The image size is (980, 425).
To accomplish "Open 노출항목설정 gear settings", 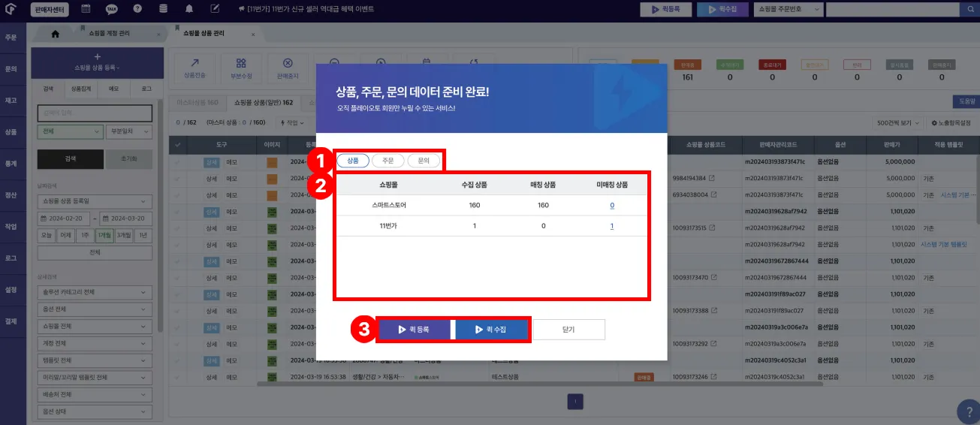I will pyautogui.click(x=951, y=122).
